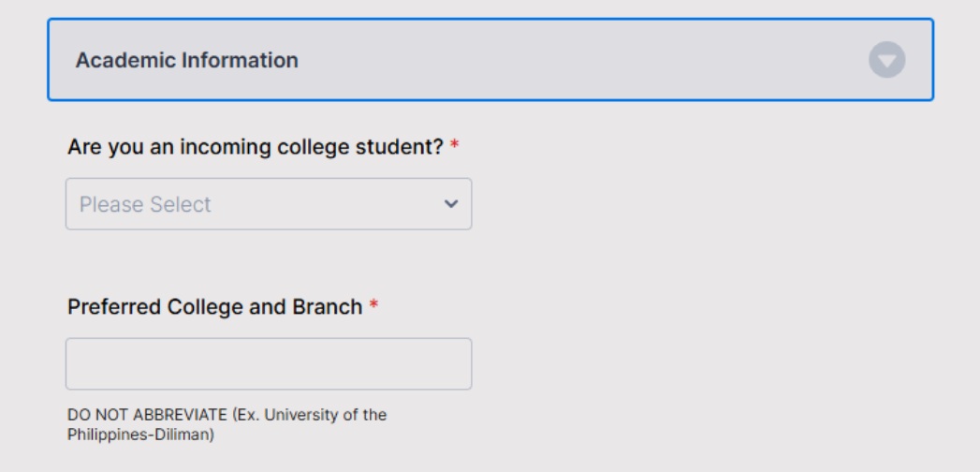Click the downward triangle in Academic Information bar
The image size is (980, 472).
pyautogui.click(x=887, y=61)
